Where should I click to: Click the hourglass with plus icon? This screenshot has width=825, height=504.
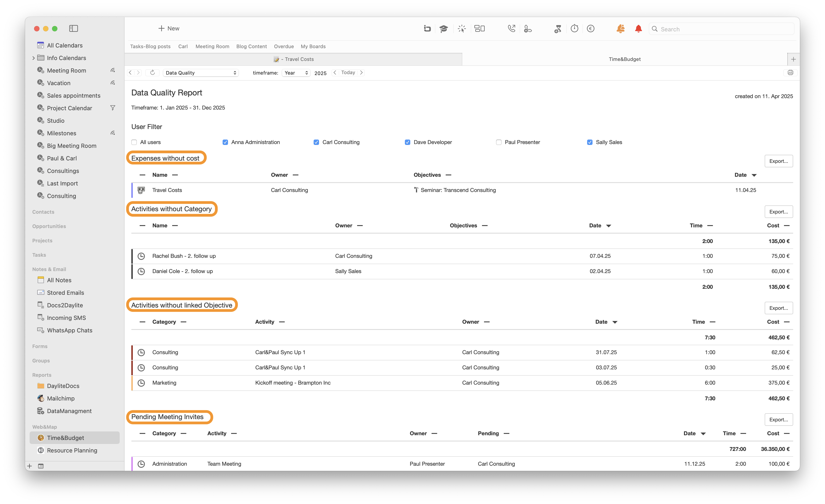558,29
